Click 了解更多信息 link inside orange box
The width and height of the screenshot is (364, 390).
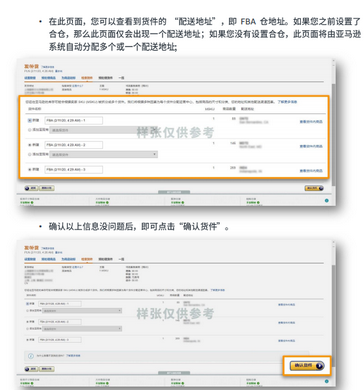coord(287,102)
